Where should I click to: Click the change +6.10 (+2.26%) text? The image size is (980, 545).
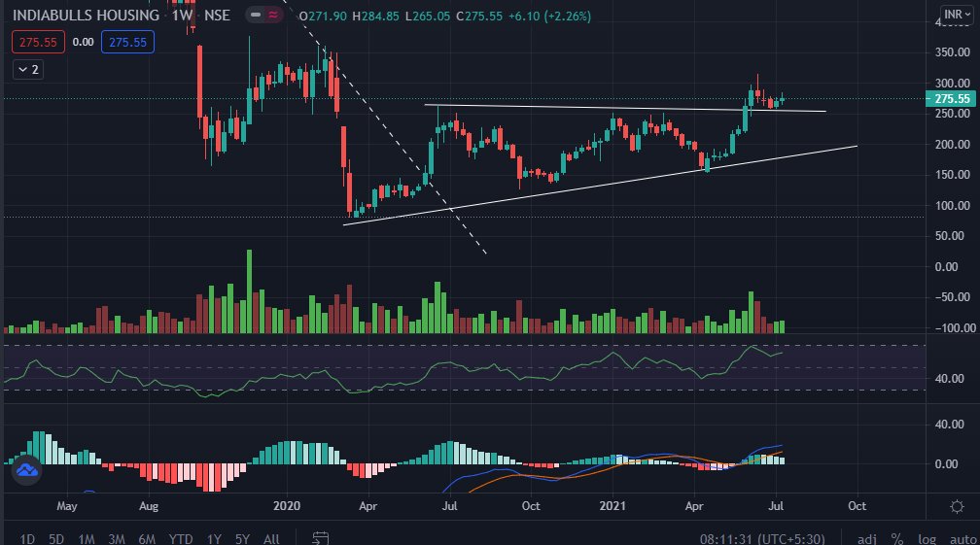[549, 17]
